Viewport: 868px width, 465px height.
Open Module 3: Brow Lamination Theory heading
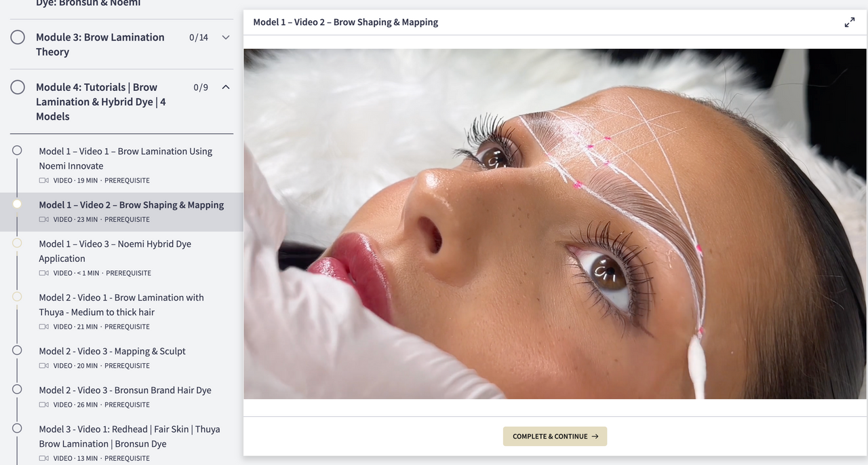(x=100, y=44)
